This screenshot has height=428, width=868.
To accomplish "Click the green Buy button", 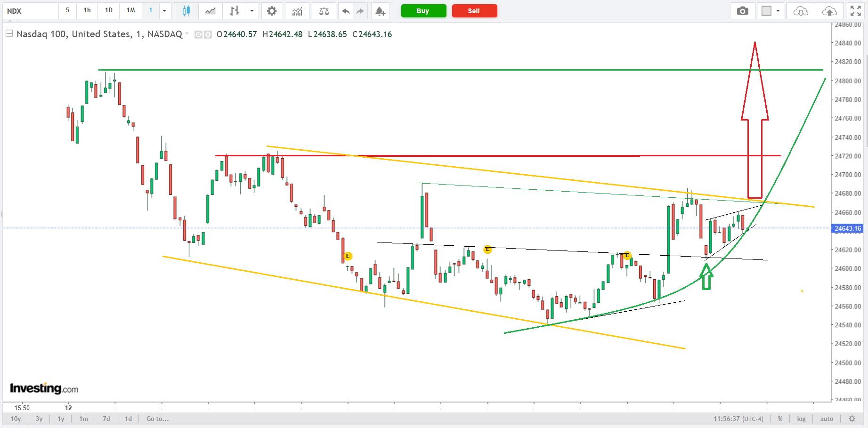I will click(423, 11).
